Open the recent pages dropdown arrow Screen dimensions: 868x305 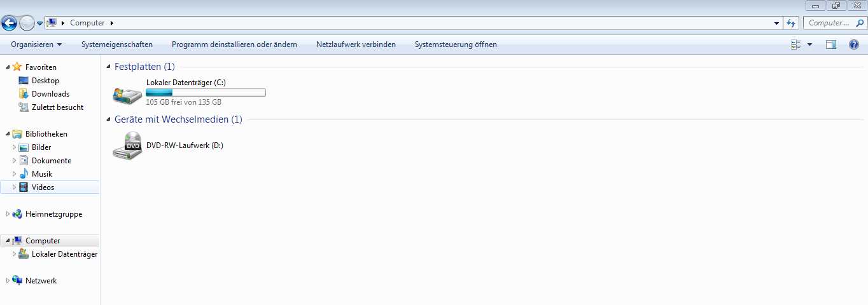tap(40, 24)
